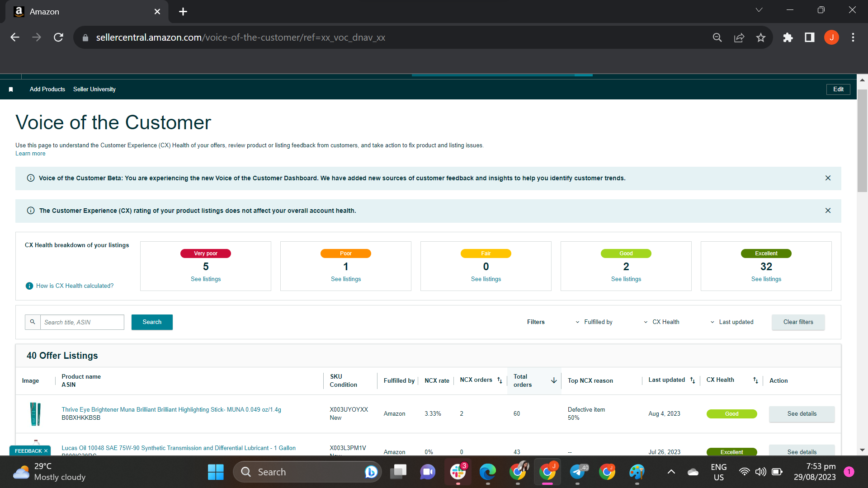The width and height of the screenshot is (868, 488).
Task: Click the scrollbar down arrow
Action: [862, 450]
